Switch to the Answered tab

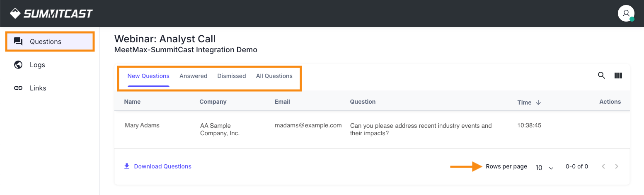[x=193, y=76]
